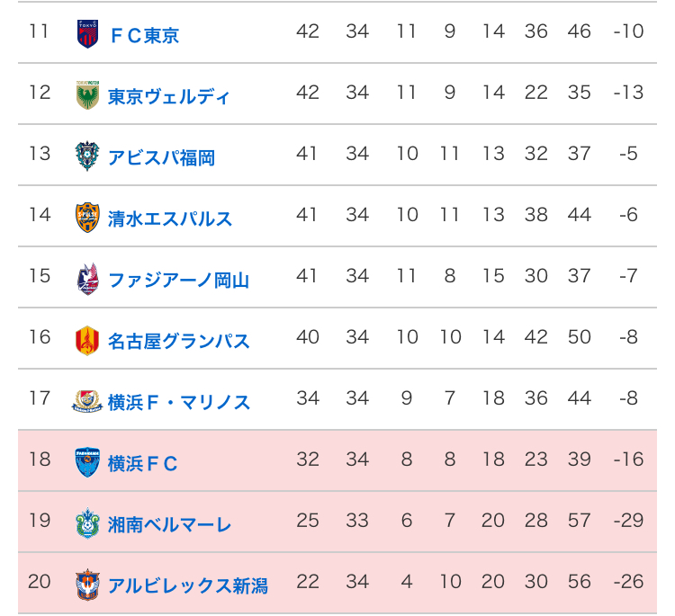
Task: Open the 東京ヴェルディ team page
Action: (168, 96)
